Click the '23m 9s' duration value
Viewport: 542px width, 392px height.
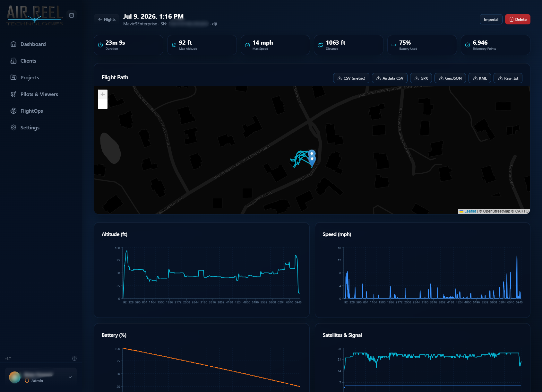[x=115, y=43]
